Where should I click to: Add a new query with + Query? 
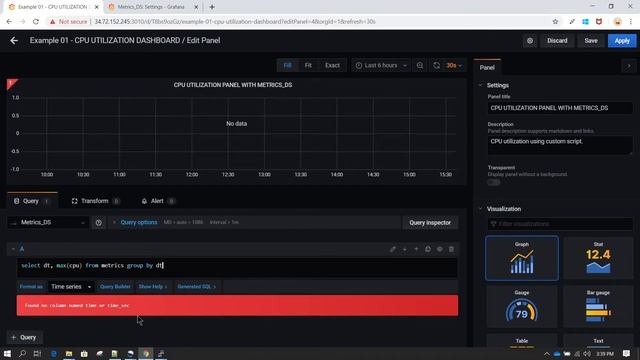coord(24,337)
